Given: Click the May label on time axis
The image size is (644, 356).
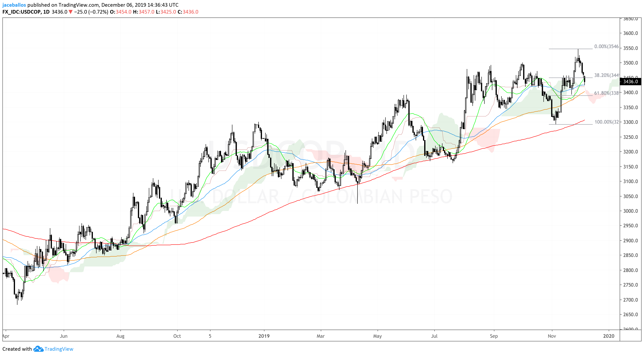Looking at the screenshot, I should (377, 336).
